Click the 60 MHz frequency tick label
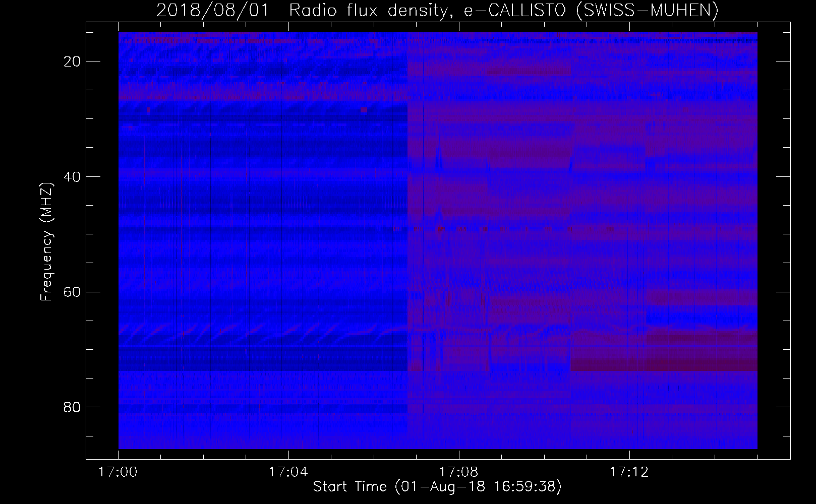Viewport: 816px width, 504px height. pos(72,292)
